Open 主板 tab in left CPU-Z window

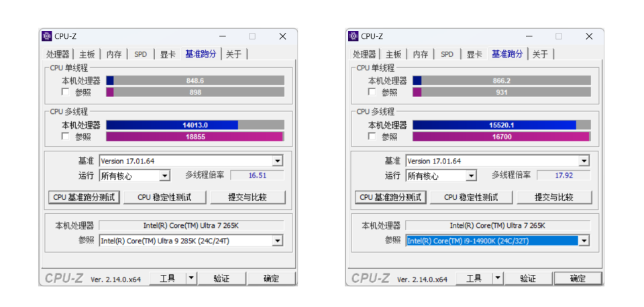point(87,54)
